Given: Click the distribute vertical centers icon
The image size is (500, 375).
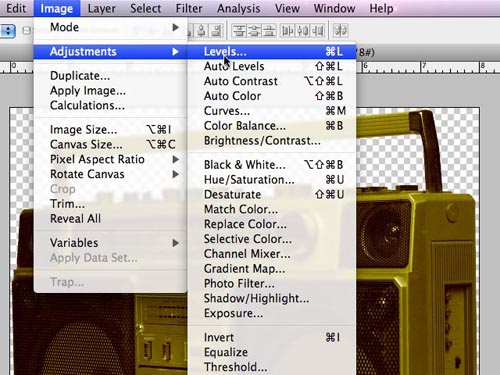Looking at the screenshot, I should (254, 31).
